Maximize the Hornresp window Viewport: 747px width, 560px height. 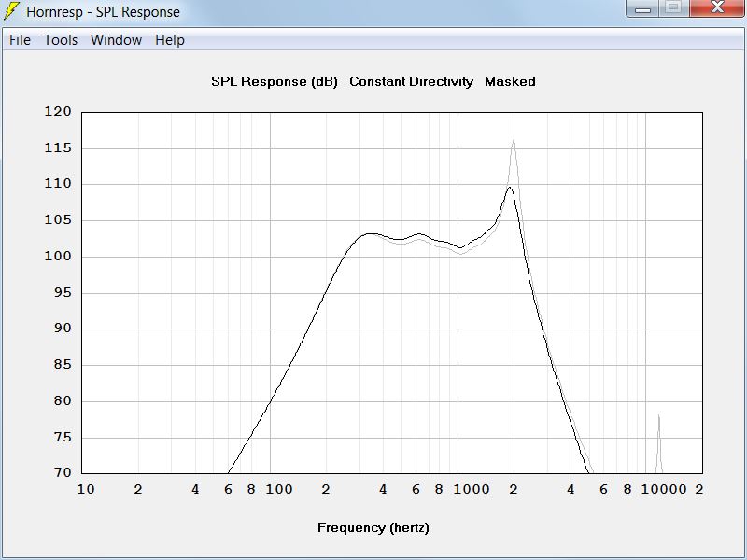(x=673, y=8)
